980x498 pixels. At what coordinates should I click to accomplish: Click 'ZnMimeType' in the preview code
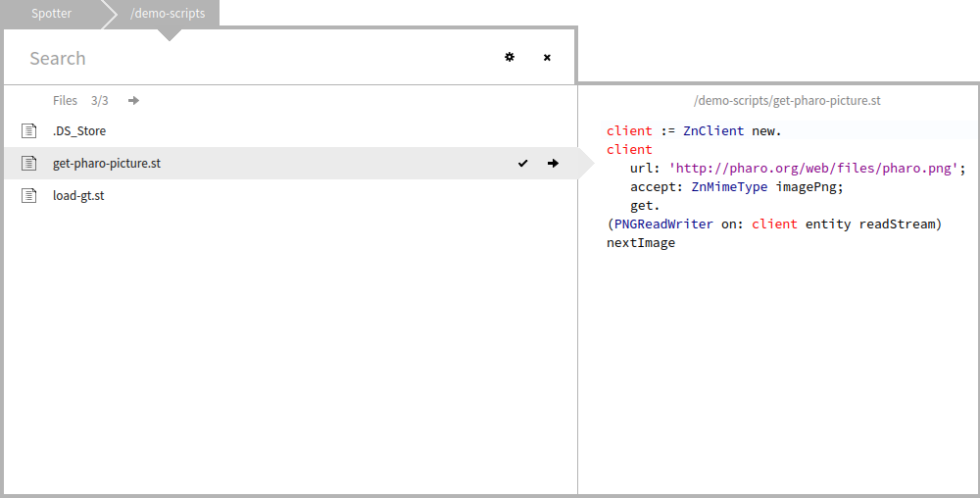729,187
